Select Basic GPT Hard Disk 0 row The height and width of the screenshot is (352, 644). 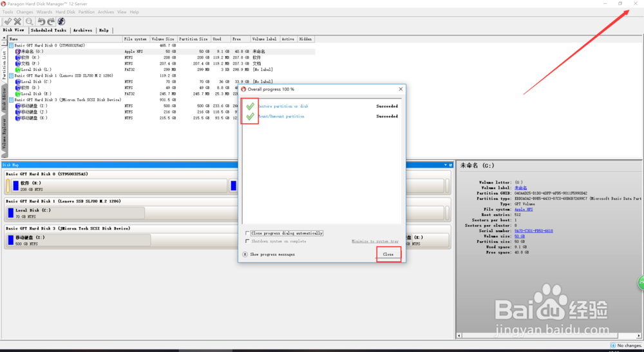pos(162,45)
